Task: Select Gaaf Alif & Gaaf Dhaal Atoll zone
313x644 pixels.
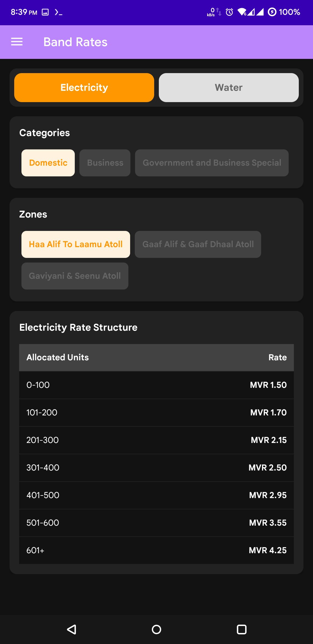Action: 198,244
